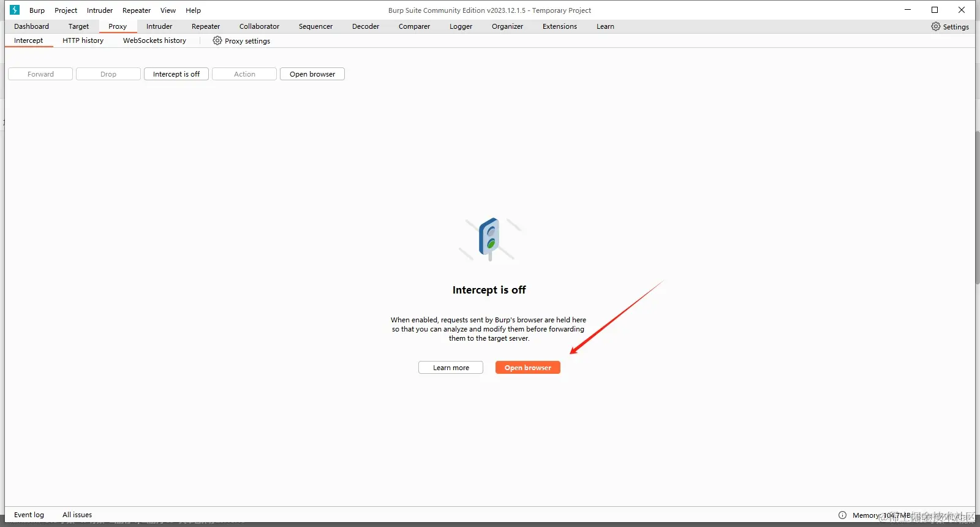Switch to the Repeater tab

click(206, 26)
